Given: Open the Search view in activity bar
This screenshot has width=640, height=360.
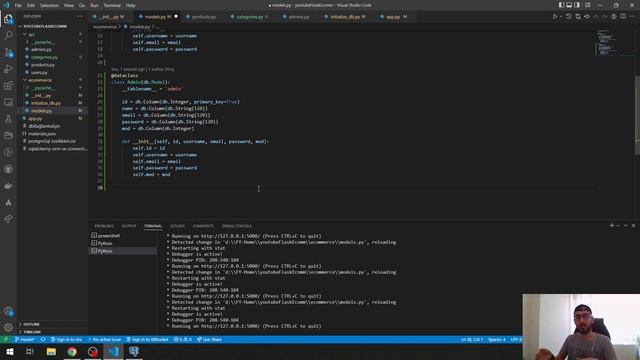Looking at the screenshot, I should tap(8, 36).
